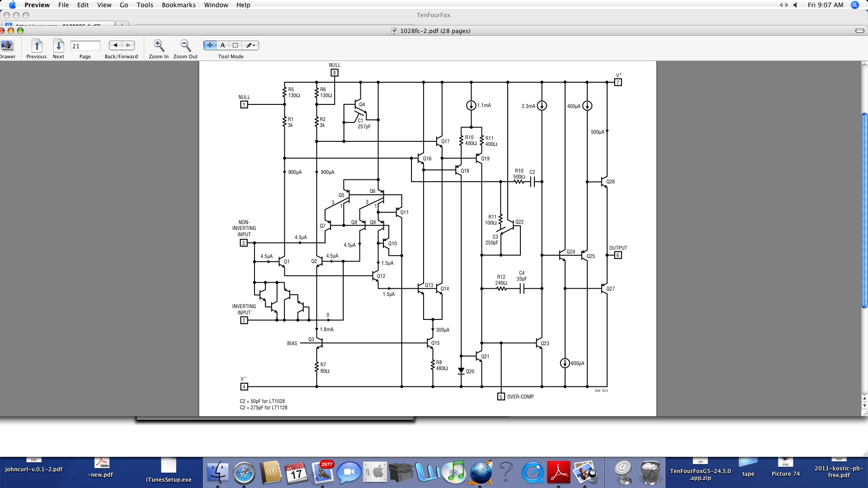
Task: Launch iTunes from the Dock
Action: [454, 473]
